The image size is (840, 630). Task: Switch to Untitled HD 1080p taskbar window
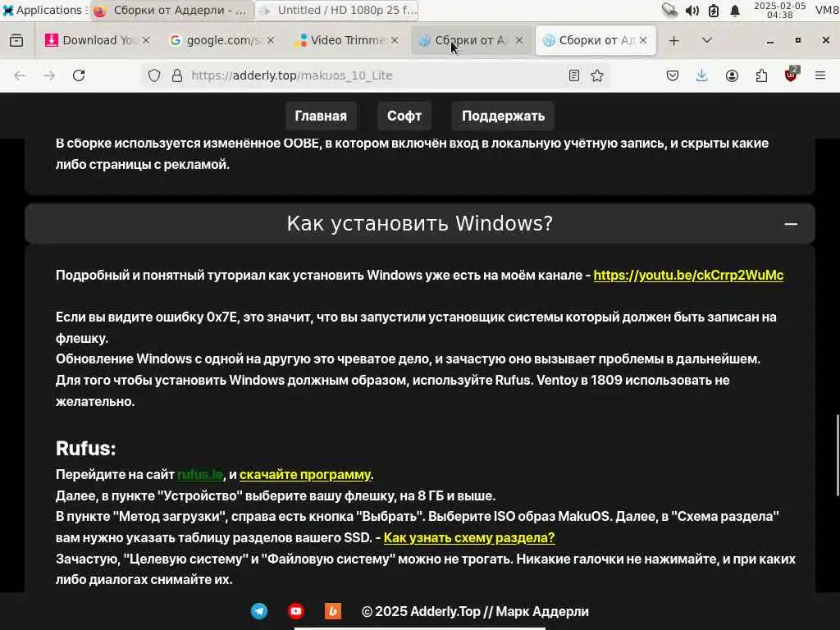point(336,10)
